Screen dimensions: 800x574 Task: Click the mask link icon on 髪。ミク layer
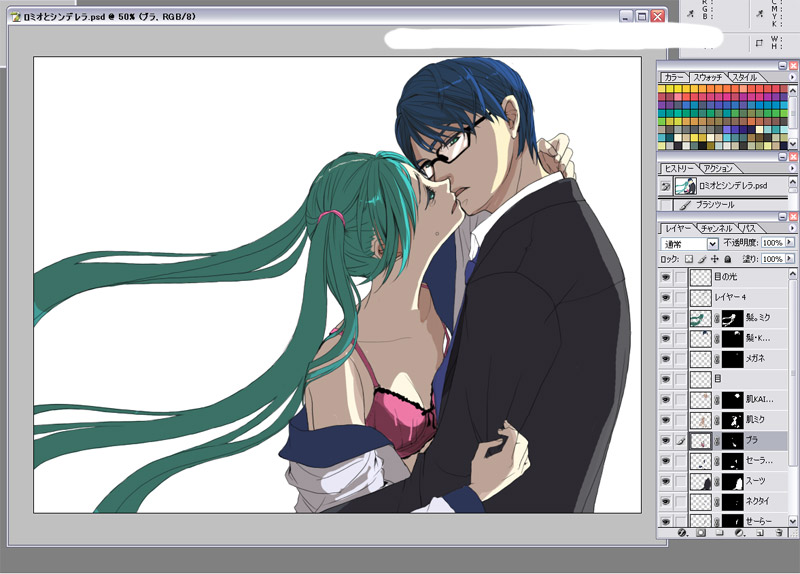tap(716, 319)
